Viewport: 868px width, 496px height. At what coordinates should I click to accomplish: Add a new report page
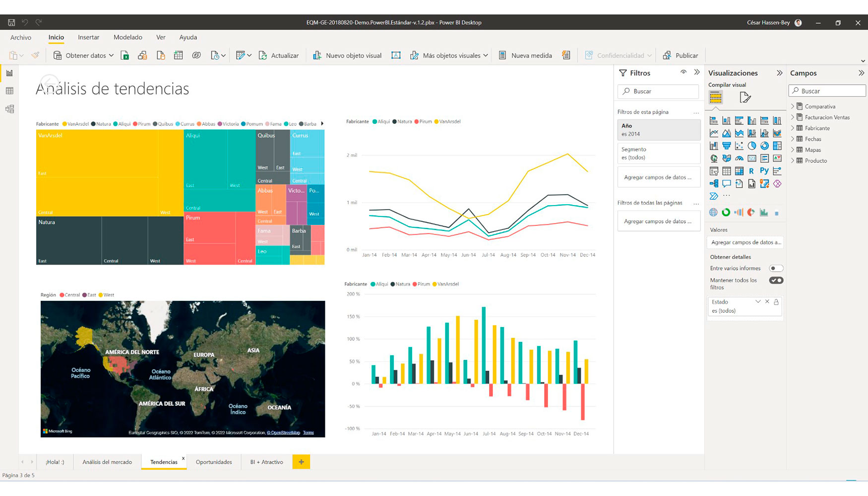point(301,462)
